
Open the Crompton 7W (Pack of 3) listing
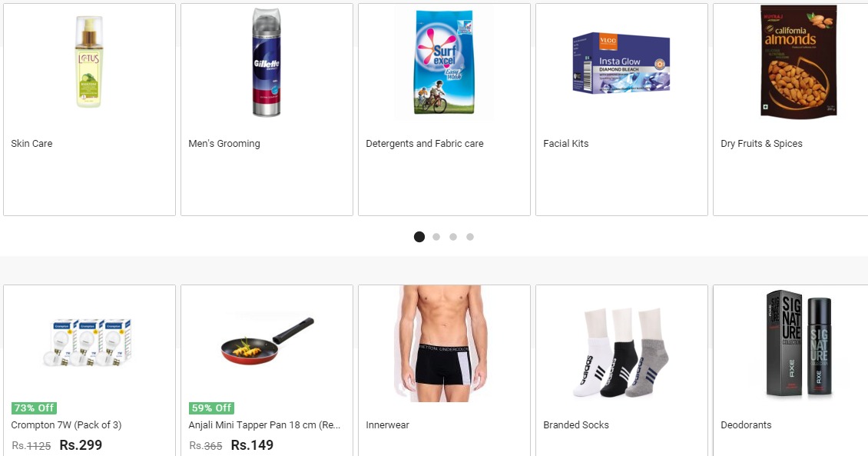[x=66, y=425]
